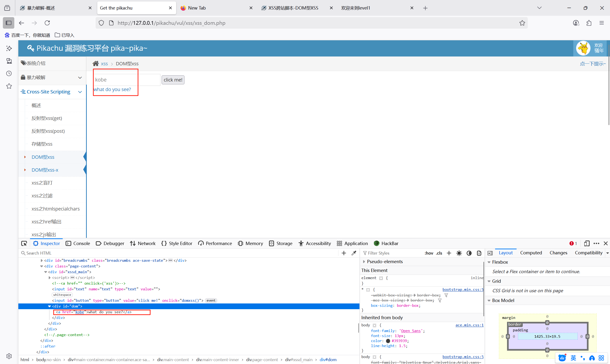Expand the script node
Image resolution: width=610 pixels, height=364 pixels.
49,278
